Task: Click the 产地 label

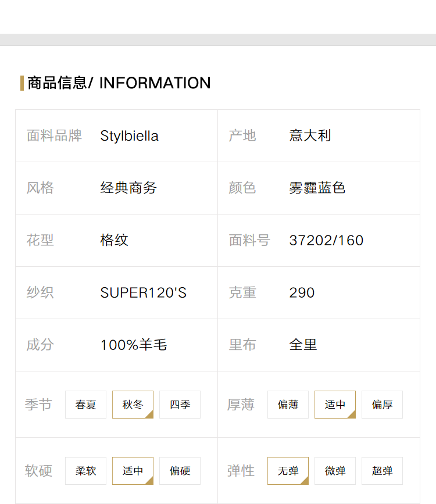Action: point(242,135)
